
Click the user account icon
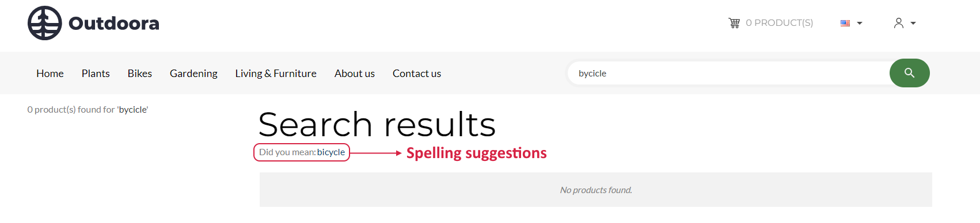click(x=898, y=23)
